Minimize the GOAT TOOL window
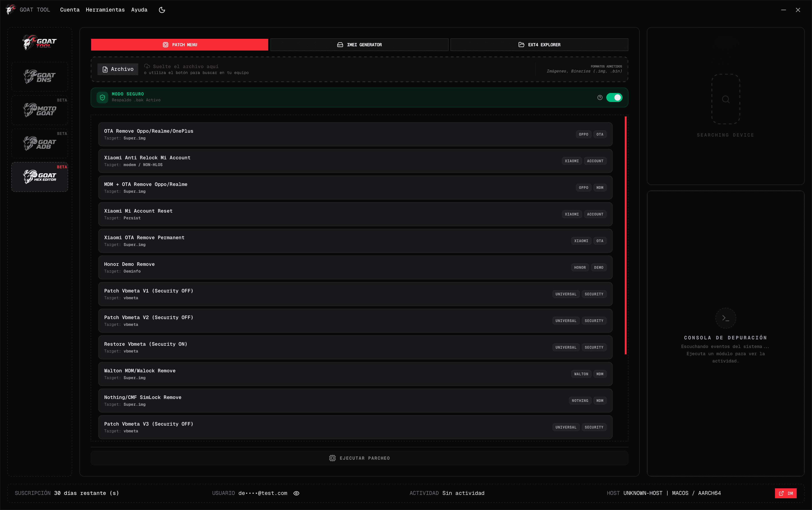This screenshot has height=510, width=812. click(783, 10)
